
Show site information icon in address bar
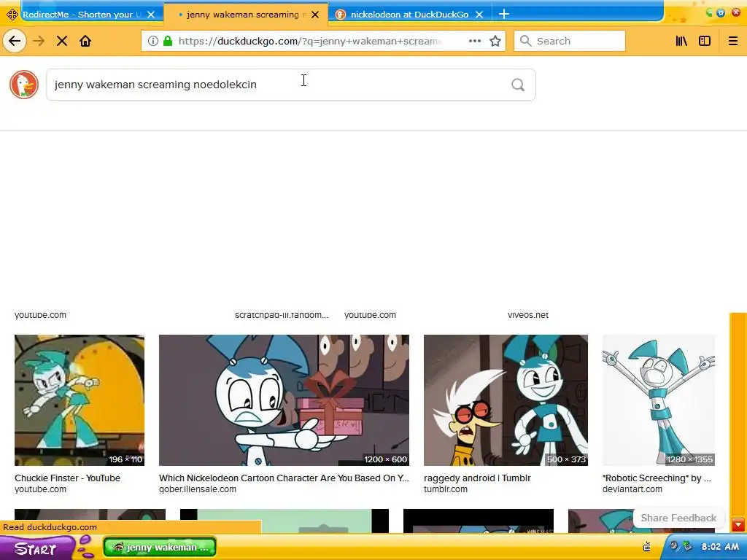(153, 41)
